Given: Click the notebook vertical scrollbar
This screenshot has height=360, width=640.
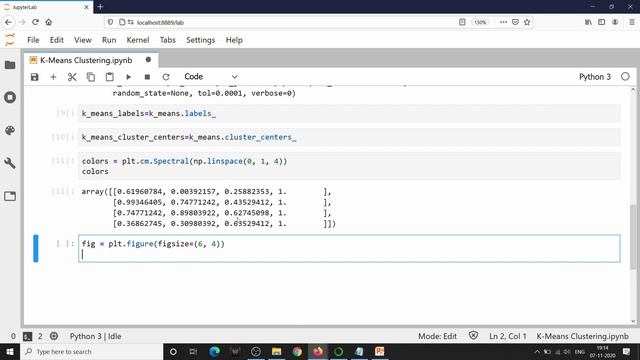Looking at the screenshot, I should (633, 237).
